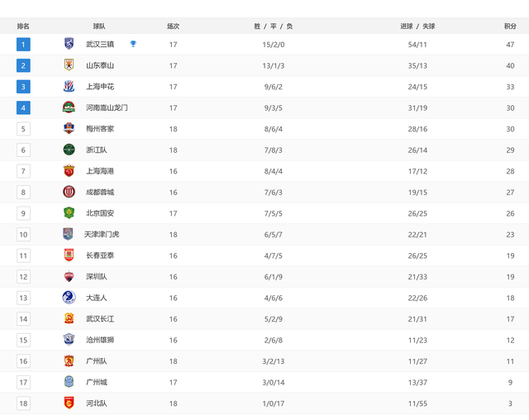This screenshot has width=529, height=420.
Task: Click the 深圳队 team name
Action: click(97, 277)
